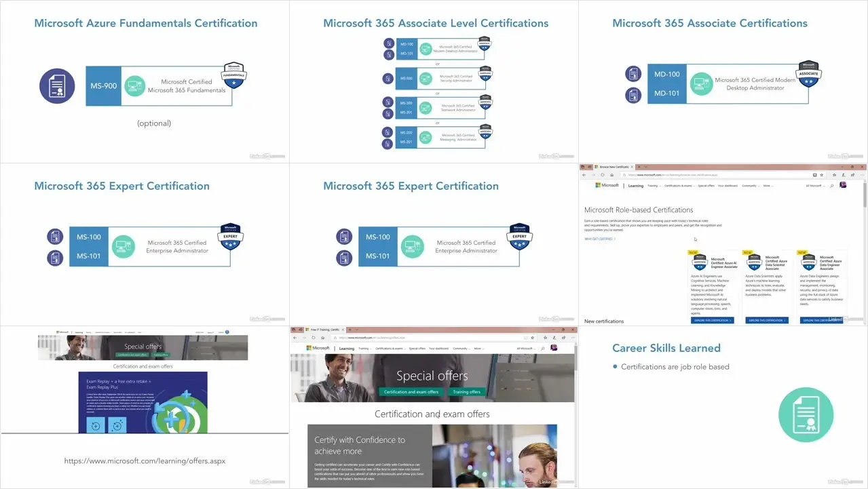
Task: Click Azure Data Engineer Associate badge icon
Action: tap(808, 262)
